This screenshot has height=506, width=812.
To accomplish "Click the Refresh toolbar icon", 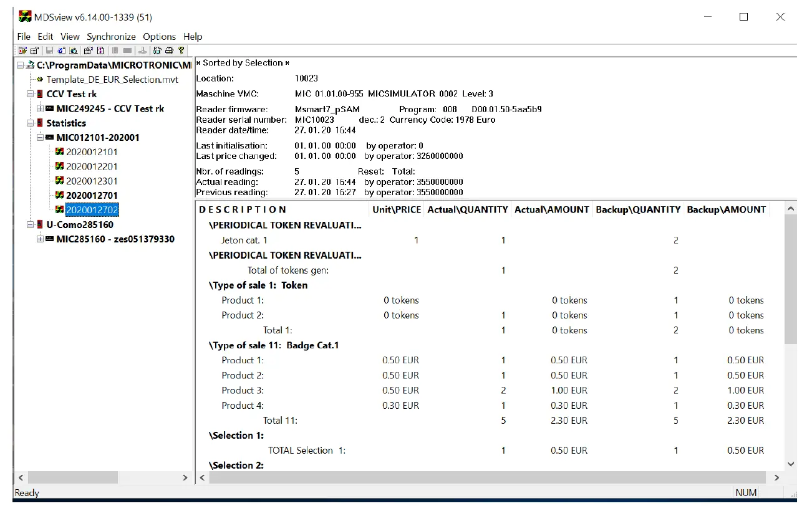I will coord(60,50).
